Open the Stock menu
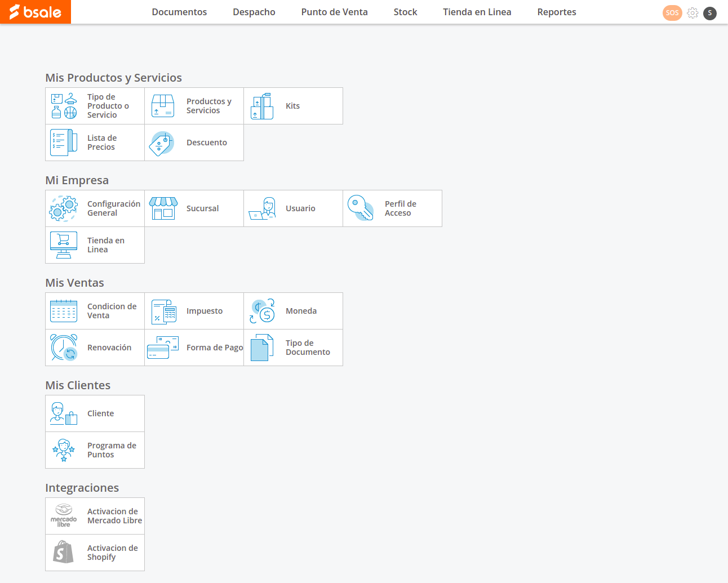Screen dimensions: 728x583 tap(405, 12)
